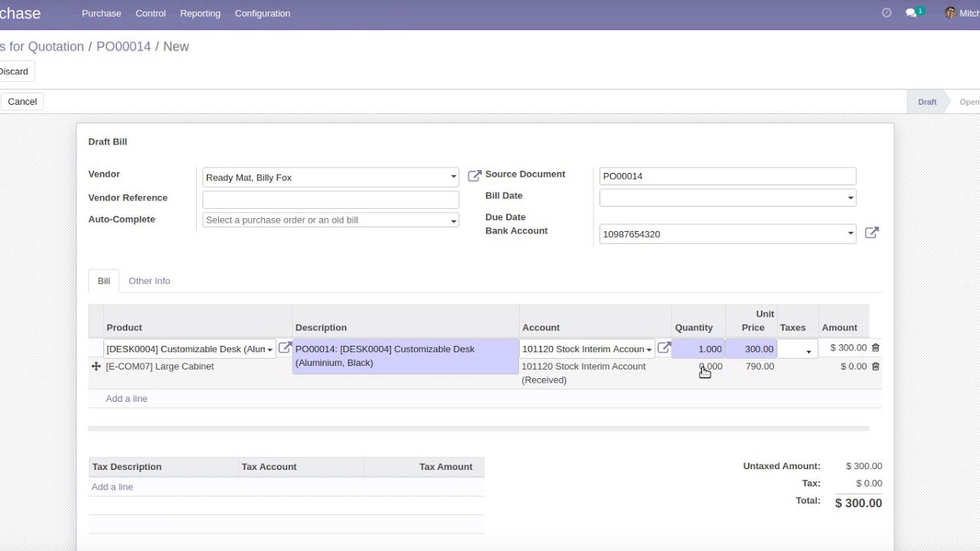Open the Bank Account external link icon
The image size is (980, 551).
pyautogui.click(x=871, y=233)
